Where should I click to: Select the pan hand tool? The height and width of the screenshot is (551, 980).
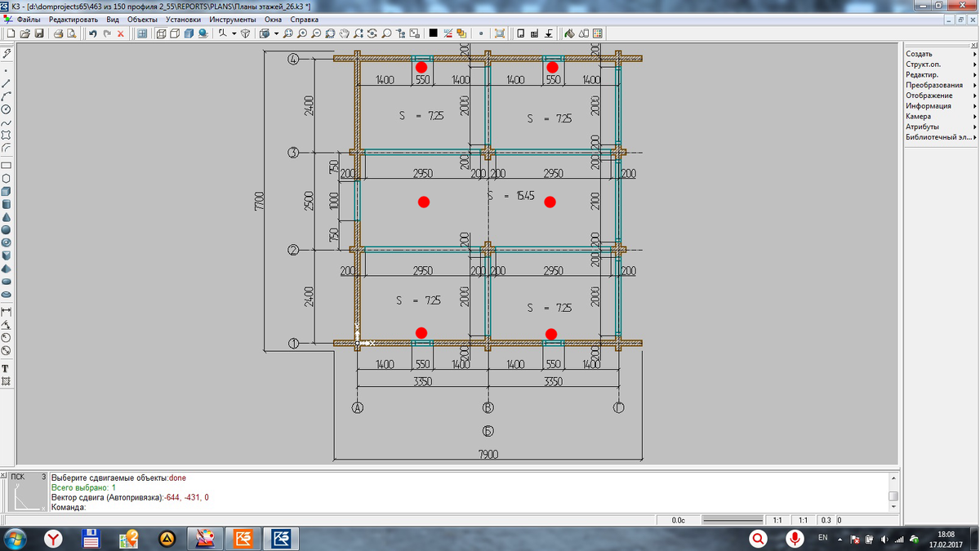tap(344, 33)
